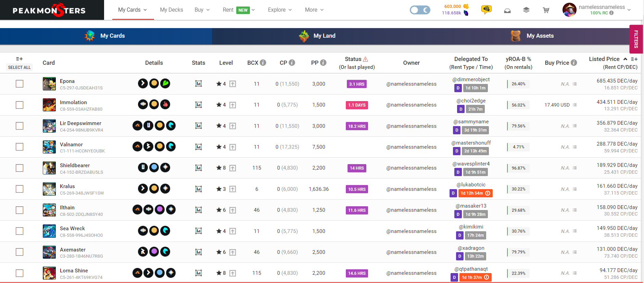The image size is (644, 283).
Task: Open the Explore dropdown menu
Action: click(280, 10)
